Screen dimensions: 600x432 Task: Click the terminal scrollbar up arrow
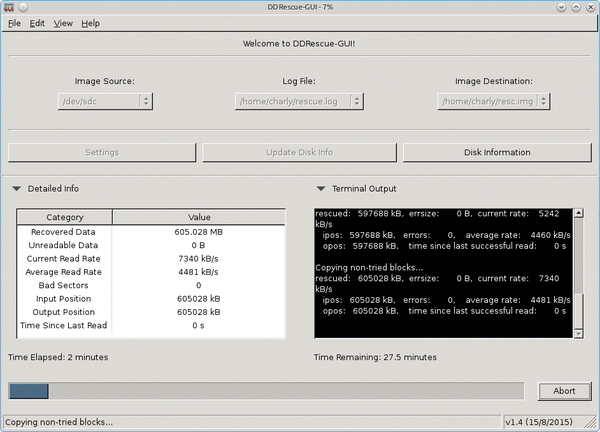[578, 214]
